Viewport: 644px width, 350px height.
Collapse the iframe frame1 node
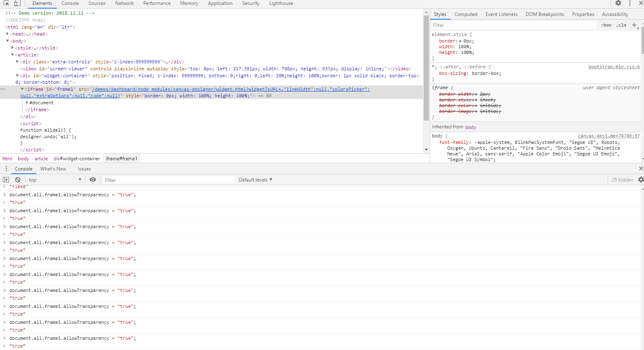pos(22,89)
